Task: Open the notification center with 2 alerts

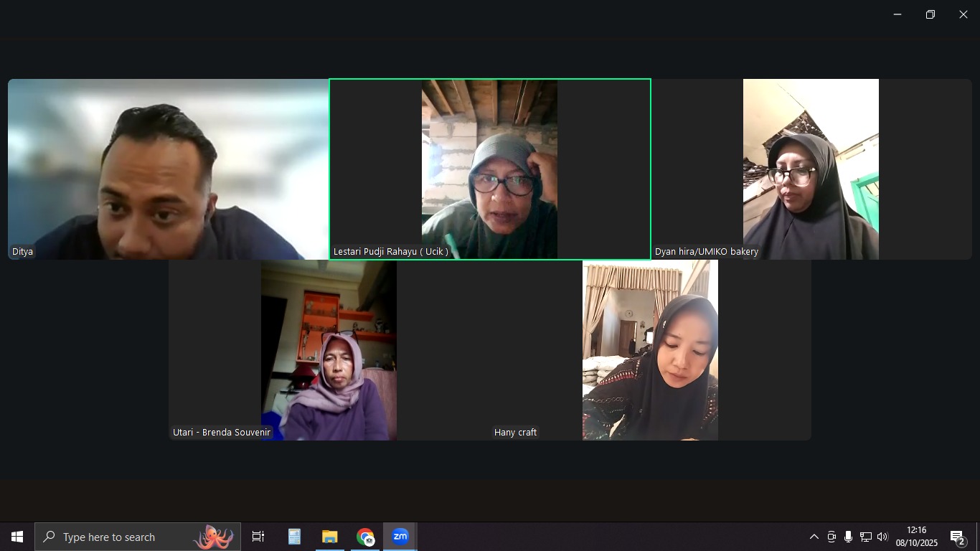Action: point(958,537)
